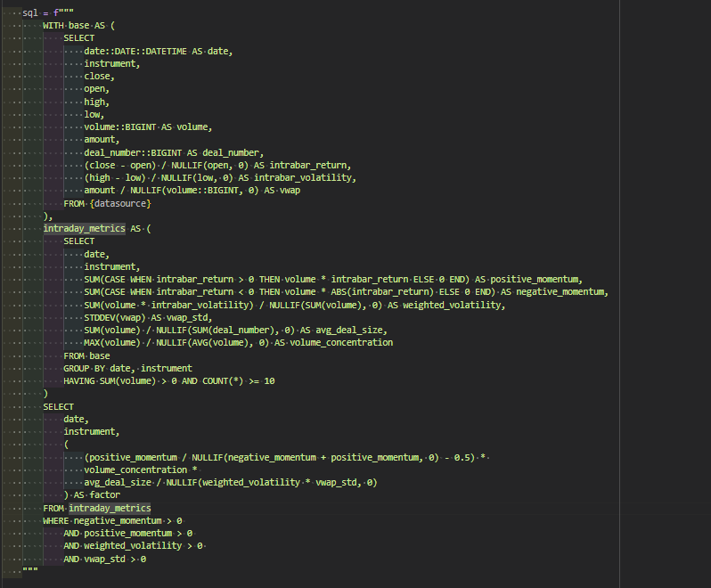This screenshot has width=711, height=588.
Task: Click the highlighted intraday_metrics CTE definition name
Action: (85, 229)
